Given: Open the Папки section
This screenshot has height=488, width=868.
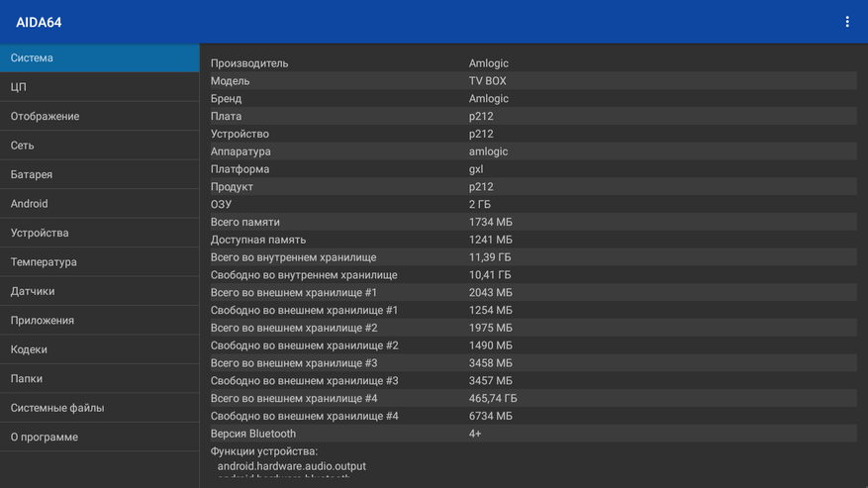Looking at the screenshot, I should pyautogui.click(x=100, y=379).
